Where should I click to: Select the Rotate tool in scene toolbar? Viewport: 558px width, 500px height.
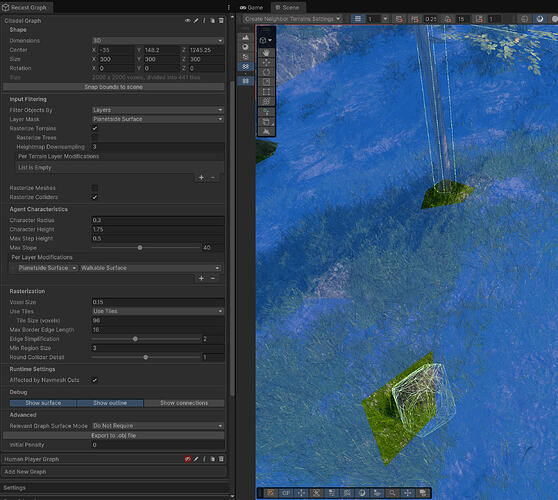[x=266, y=72]
